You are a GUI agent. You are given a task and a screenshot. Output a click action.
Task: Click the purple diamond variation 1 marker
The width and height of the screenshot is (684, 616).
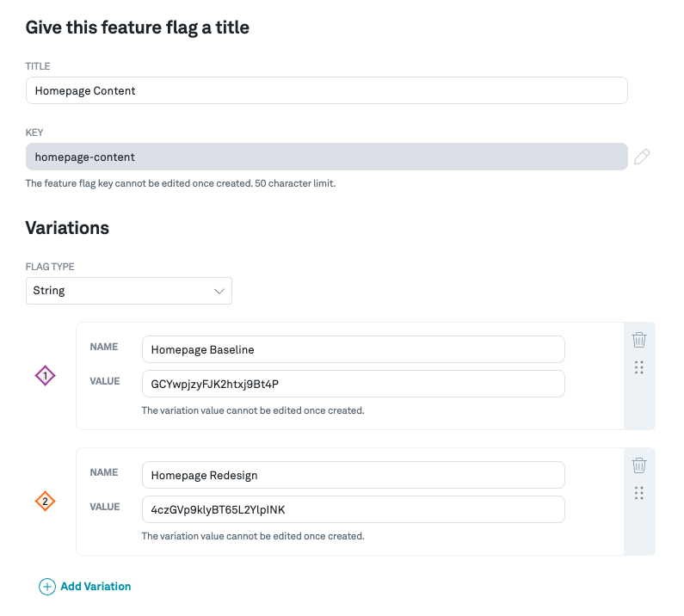(x=45, y=376)
